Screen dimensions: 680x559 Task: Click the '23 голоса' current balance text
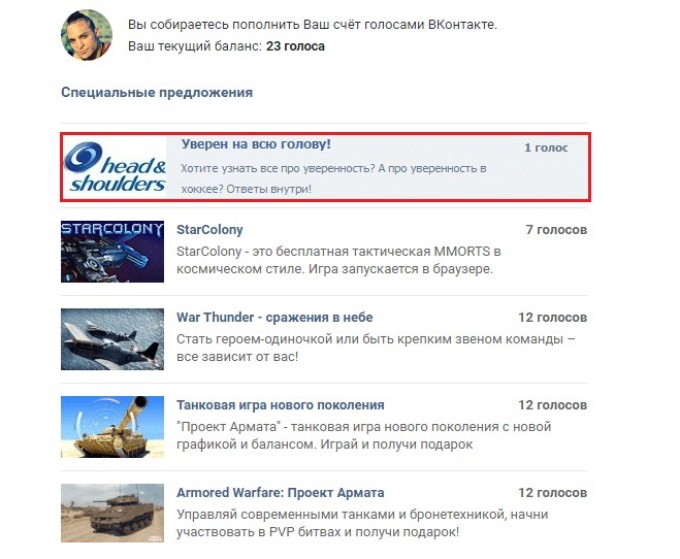point(295,46)
